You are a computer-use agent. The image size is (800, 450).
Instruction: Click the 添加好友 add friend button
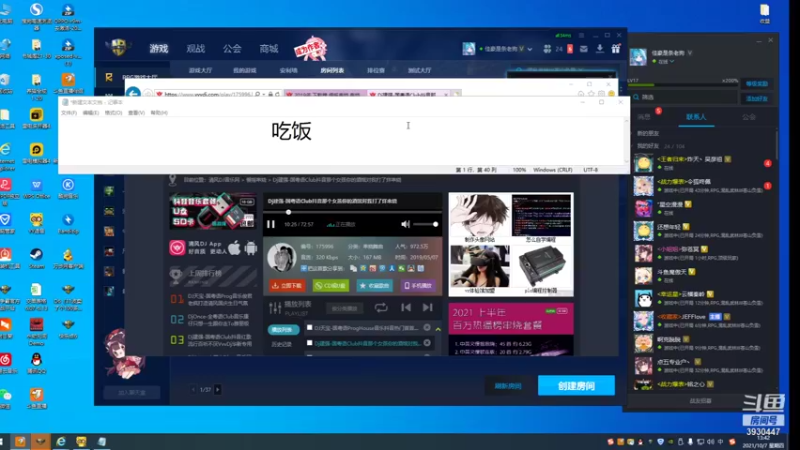click(757, 98)
